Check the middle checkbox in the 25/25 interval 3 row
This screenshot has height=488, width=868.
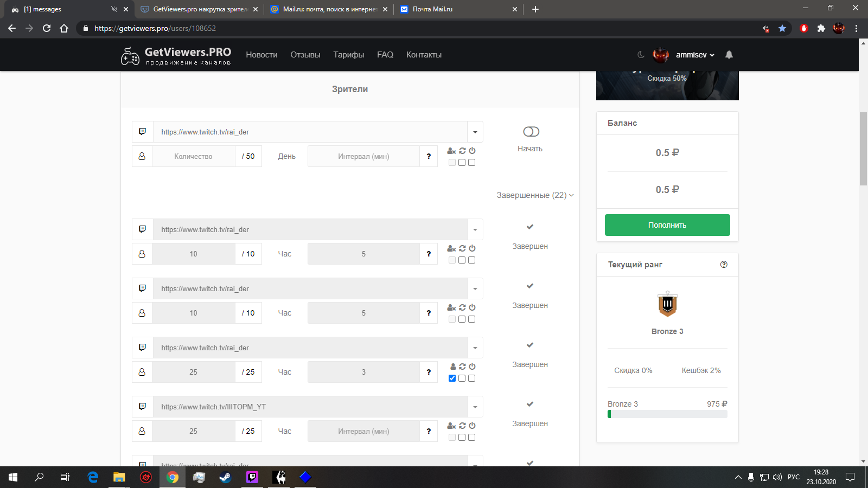(462, 378)
